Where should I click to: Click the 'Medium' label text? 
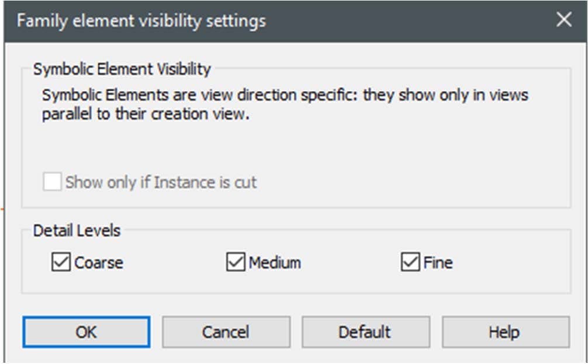point(275,262)
